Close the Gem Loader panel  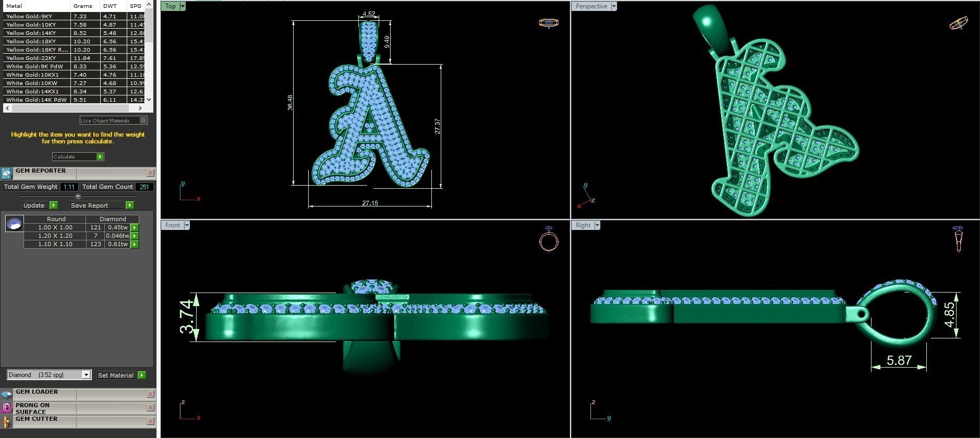pos(150,394)
